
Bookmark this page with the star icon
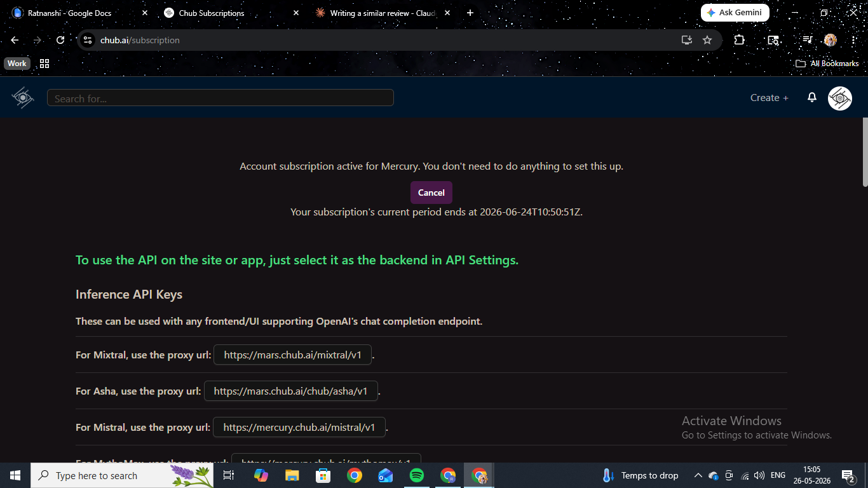point(707,40)
